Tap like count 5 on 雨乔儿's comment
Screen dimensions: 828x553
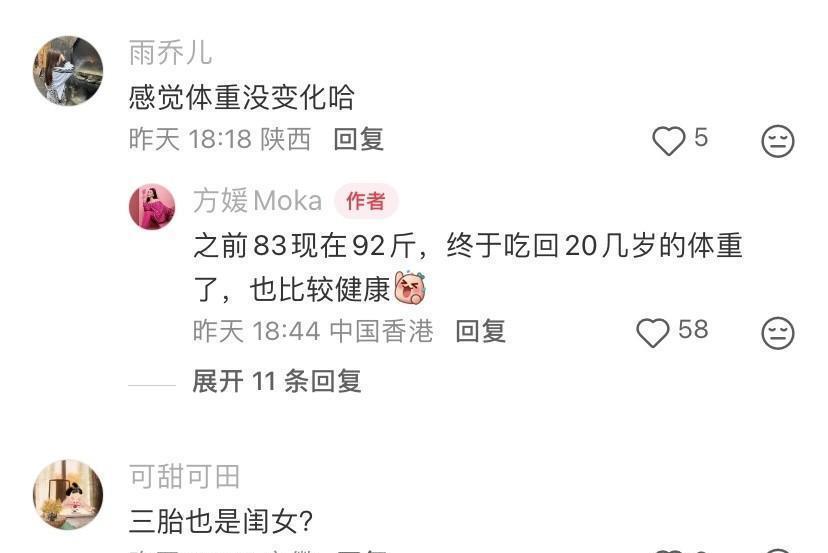(700, 138)
